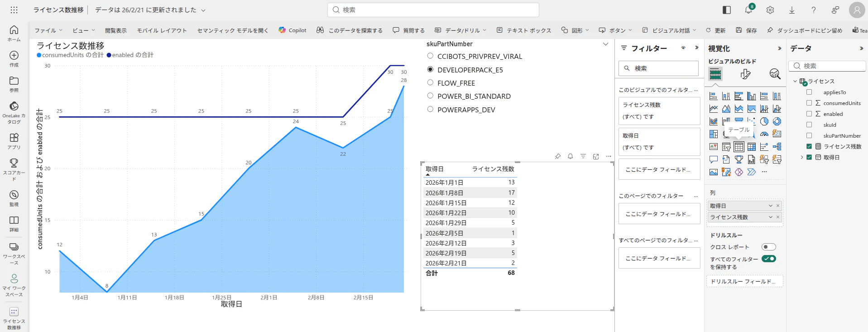Select the CCIBOTS_PRIVPREV_VIRAL radio option
This screenshot has height=332, width=868.
tap(430, 56)
